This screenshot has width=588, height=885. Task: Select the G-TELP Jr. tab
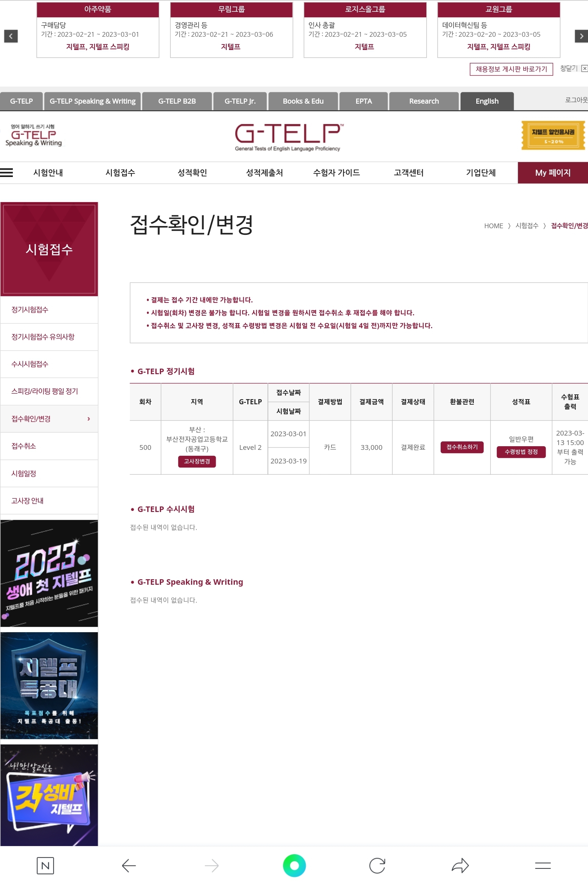(240, 101)
